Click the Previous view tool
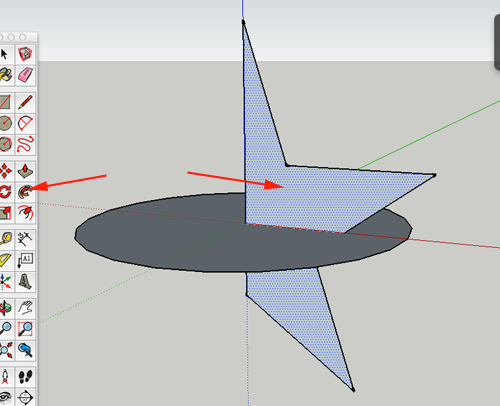This screenshot has height=406, width=500. click(25, 350)
